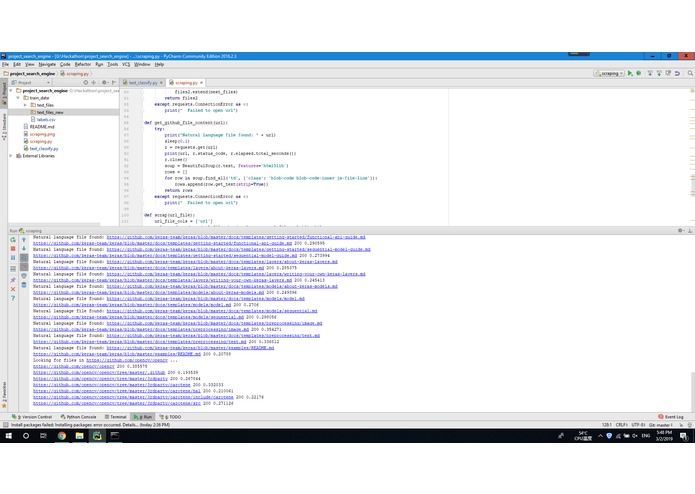Click the Structure side tab

(4, 127)
